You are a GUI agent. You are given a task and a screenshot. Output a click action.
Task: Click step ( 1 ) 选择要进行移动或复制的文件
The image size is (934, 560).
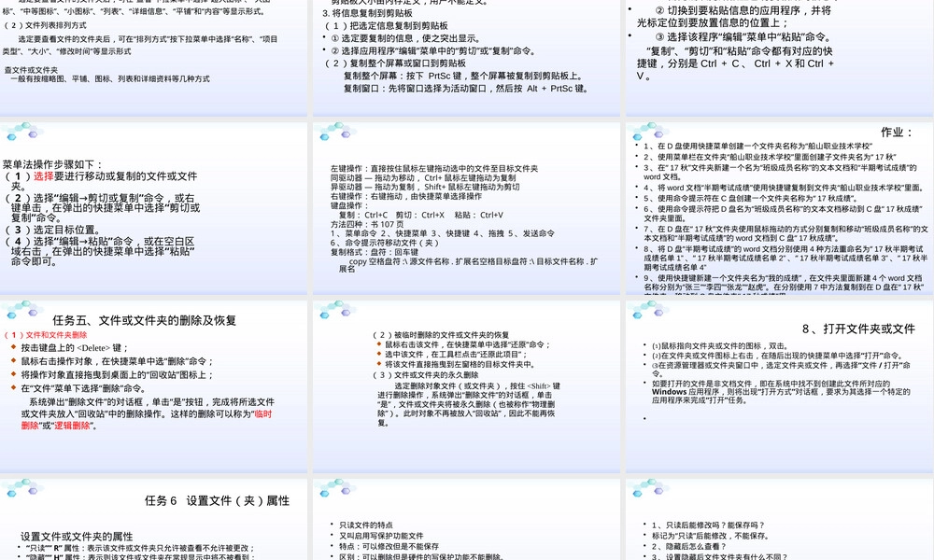point(101,180)
